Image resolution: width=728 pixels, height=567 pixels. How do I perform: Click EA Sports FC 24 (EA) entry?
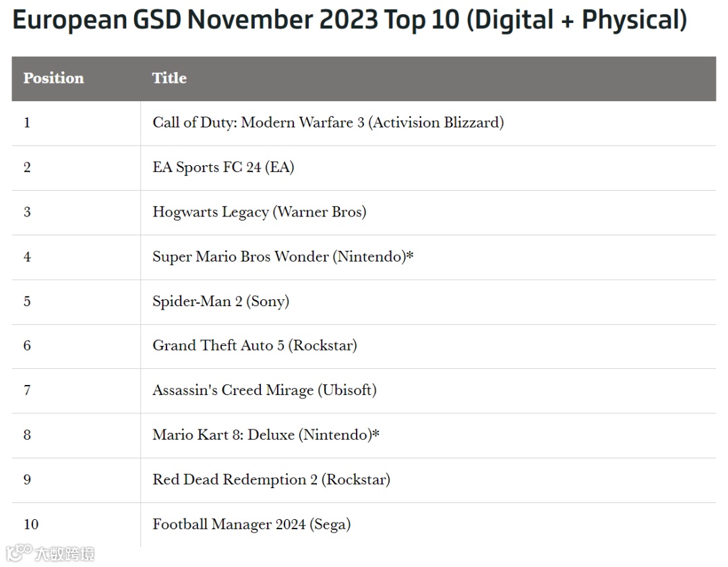click(223, 167)
